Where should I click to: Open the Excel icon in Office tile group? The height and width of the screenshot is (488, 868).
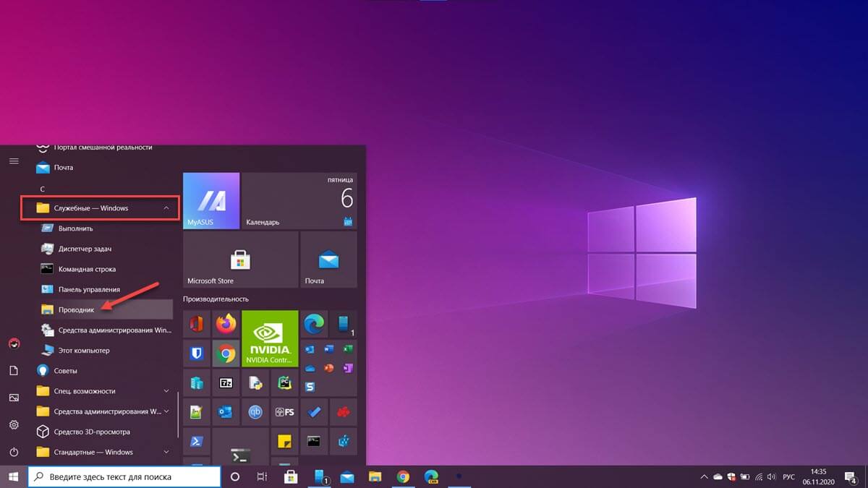click(x=348, y=349)
